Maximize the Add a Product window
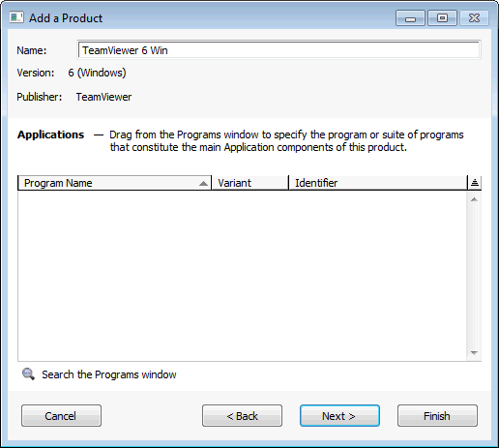The height and width of the screenshot is (448, 499). coord(442,18)
